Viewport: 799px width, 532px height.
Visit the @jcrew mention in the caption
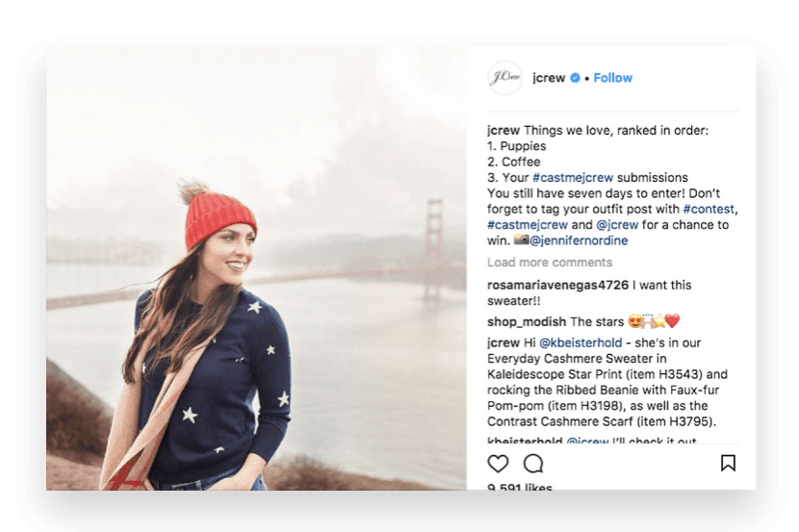617,225
